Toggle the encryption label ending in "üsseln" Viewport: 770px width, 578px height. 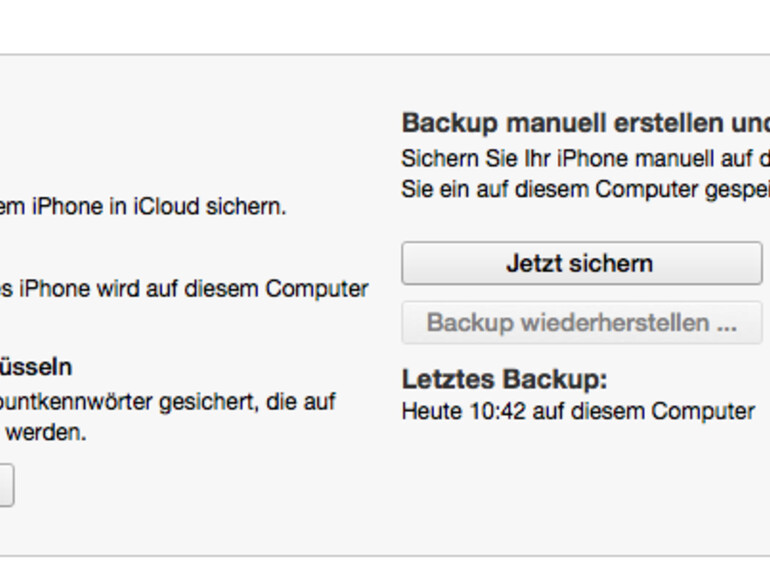(36, 367)
